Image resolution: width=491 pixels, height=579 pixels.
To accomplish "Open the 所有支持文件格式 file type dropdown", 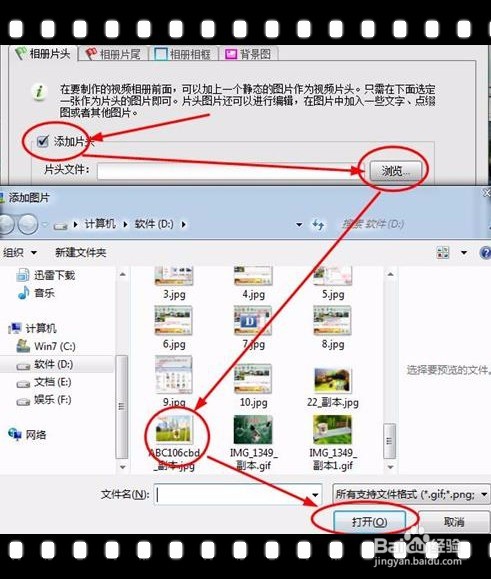I will point(412,494).
